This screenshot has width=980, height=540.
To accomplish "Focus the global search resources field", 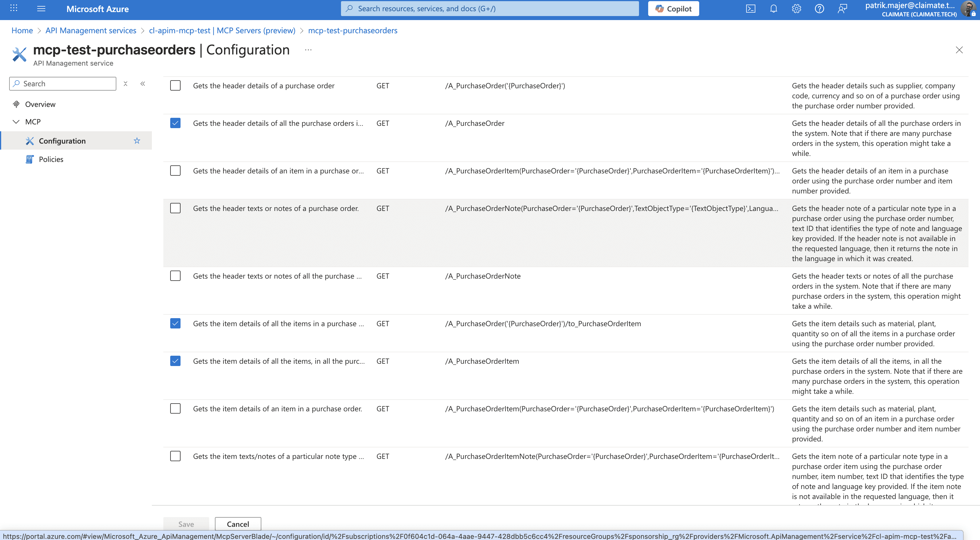I will click(x=490, y=9).
